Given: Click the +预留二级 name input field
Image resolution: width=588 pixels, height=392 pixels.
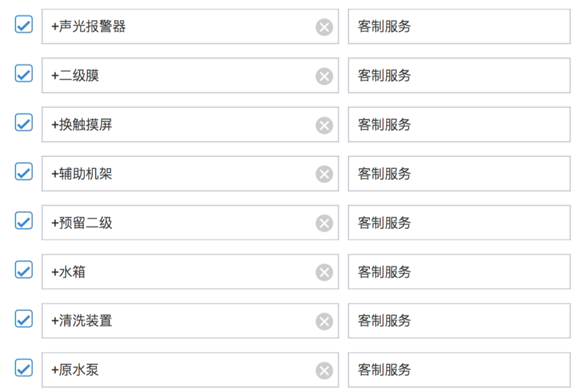Looking at the screenshot, I should pos(180,223).
